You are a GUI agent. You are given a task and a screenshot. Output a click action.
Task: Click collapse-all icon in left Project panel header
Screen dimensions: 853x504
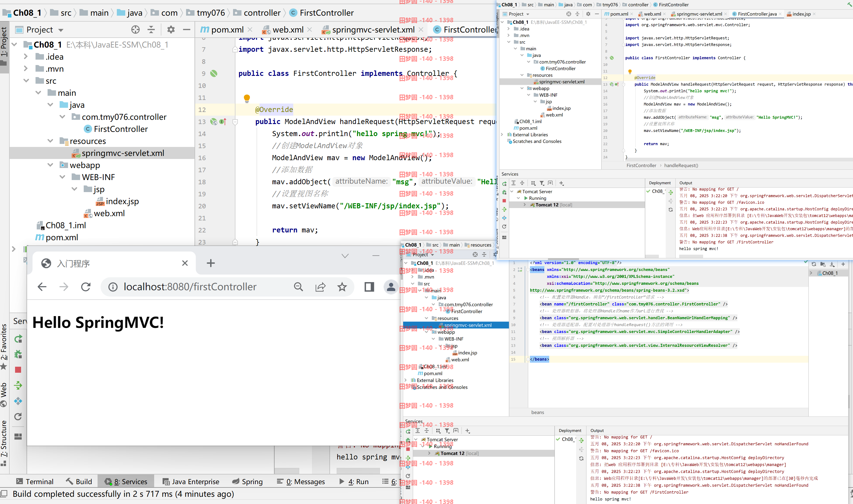point(151,30)
